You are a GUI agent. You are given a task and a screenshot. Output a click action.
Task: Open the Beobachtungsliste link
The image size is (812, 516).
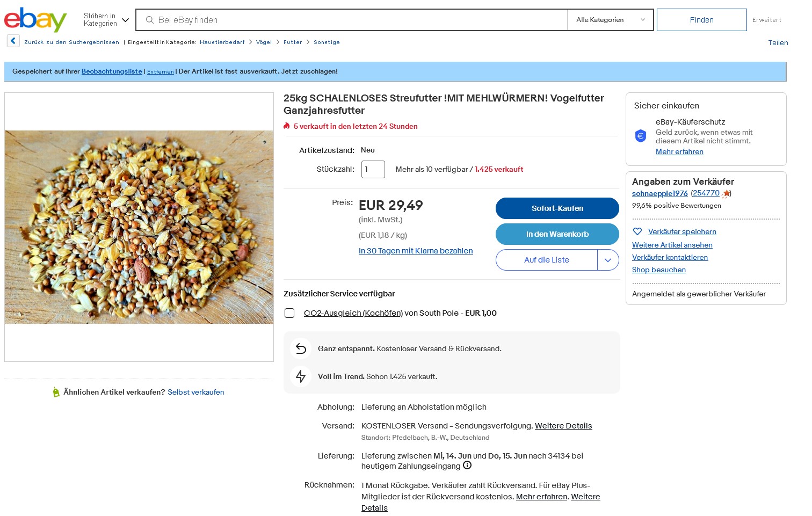point(112,71)
